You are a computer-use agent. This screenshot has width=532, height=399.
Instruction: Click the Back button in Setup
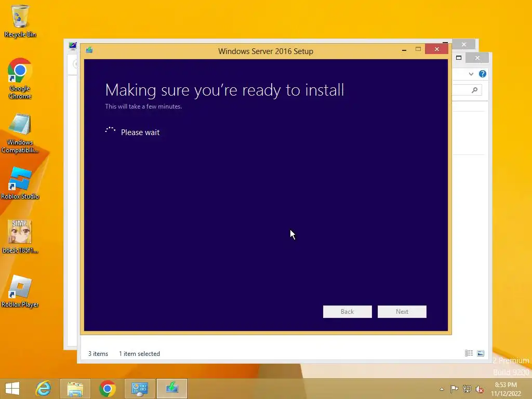(347, 312)
